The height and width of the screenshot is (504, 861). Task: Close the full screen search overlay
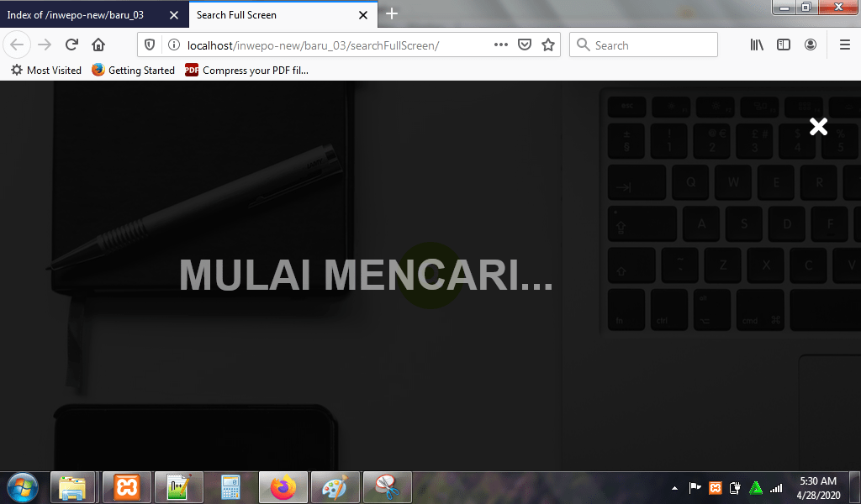pyautogui.click(x=818, y=127)
